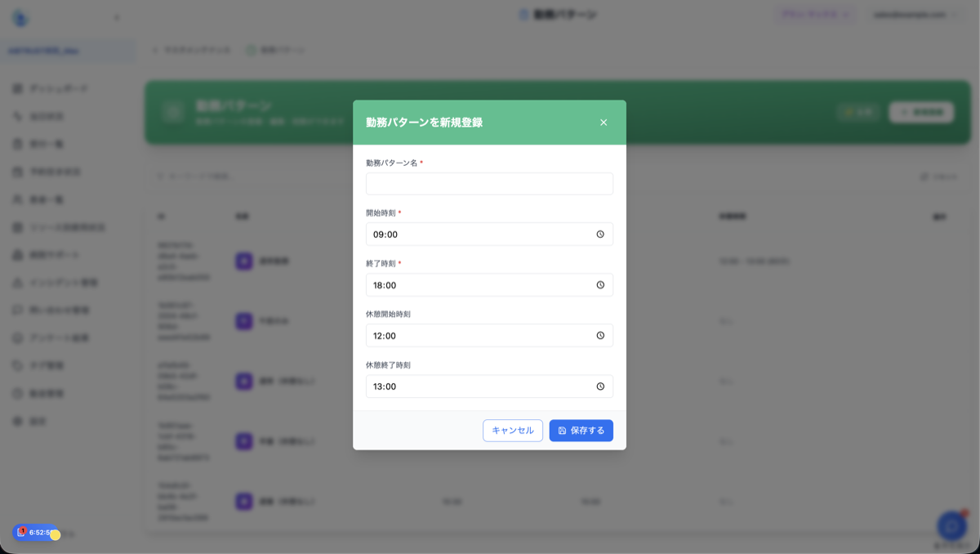Click the blue timer badge widget
The width and height of the screenshot is (980, 554).
coord(34,533)
